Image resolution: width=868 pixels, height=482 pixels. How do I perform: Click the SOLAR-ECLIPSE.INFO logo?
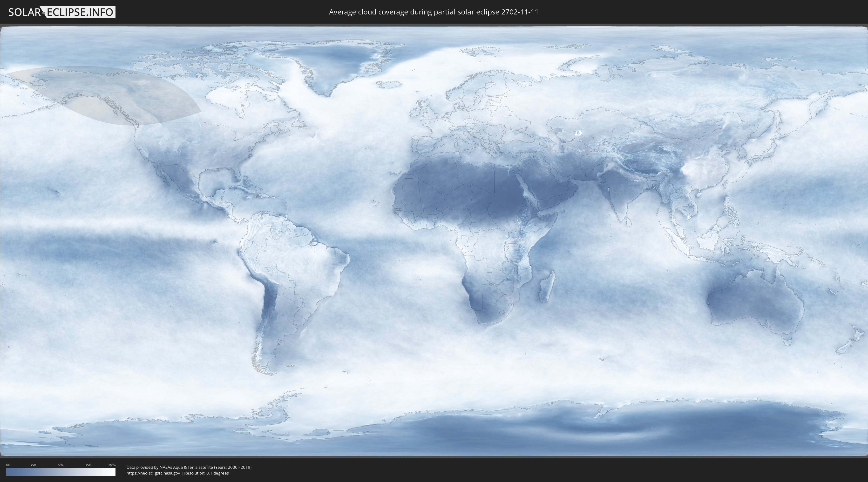coord(62,12)
